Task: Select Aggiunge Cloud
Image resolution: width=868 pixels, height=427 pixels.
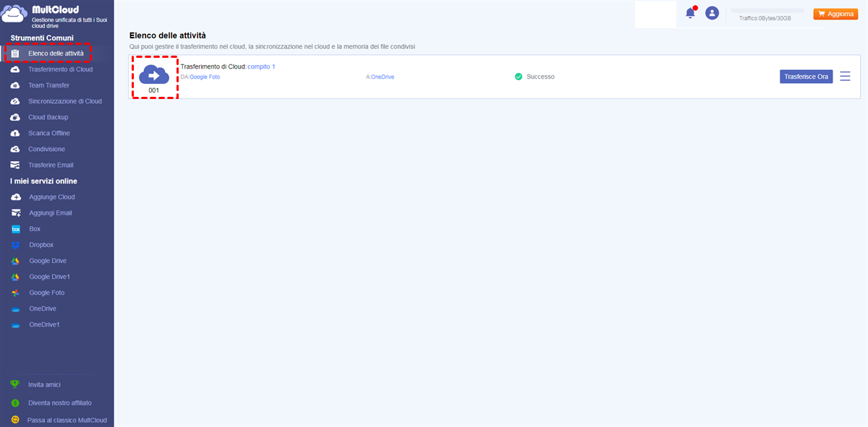Action: click(52, 197)
